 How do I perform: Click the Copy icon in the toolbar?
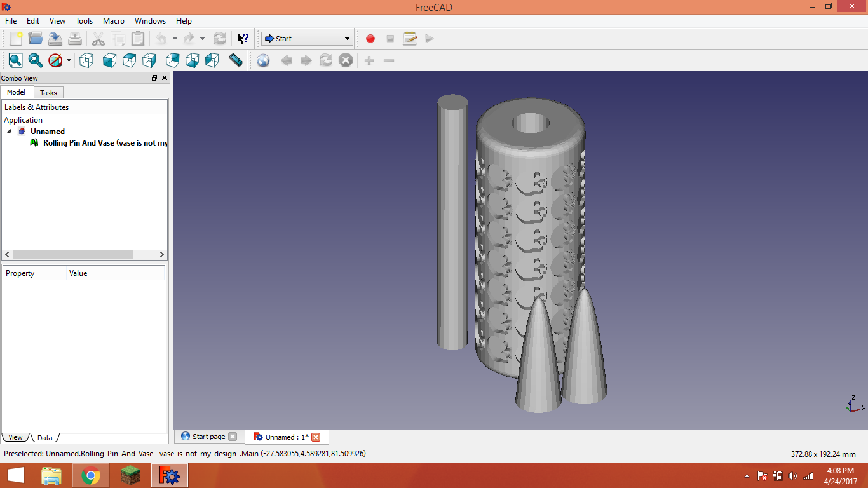click(x=118, y=39)
